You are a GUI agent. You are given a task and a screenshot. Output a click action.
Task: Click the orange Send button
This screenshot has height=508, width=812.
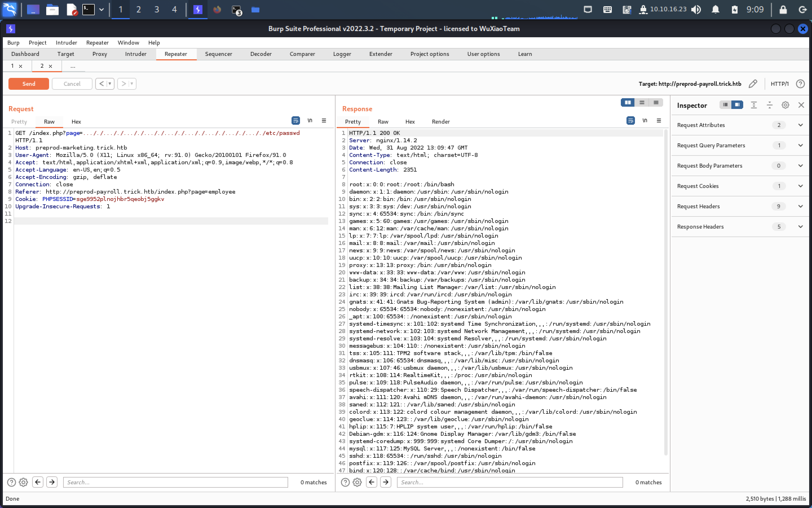pyautogui.click(x=28, y=84)
